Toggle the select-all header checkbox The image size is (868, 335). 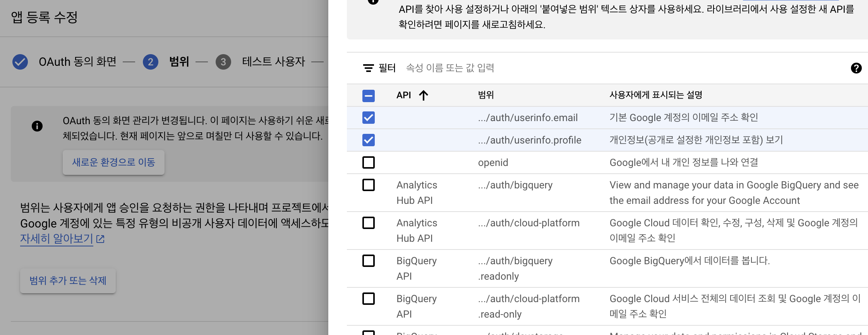pos(369,96)
